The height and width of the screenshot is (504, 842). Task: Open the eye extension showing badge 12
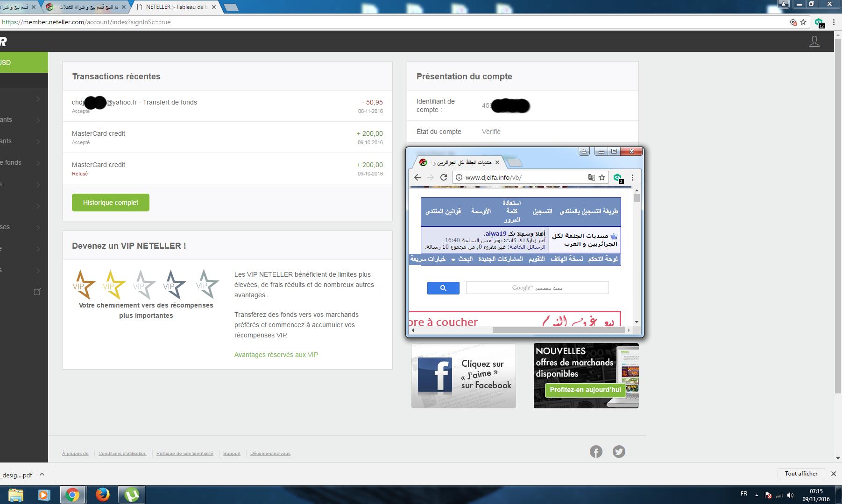tap(819, 22)
